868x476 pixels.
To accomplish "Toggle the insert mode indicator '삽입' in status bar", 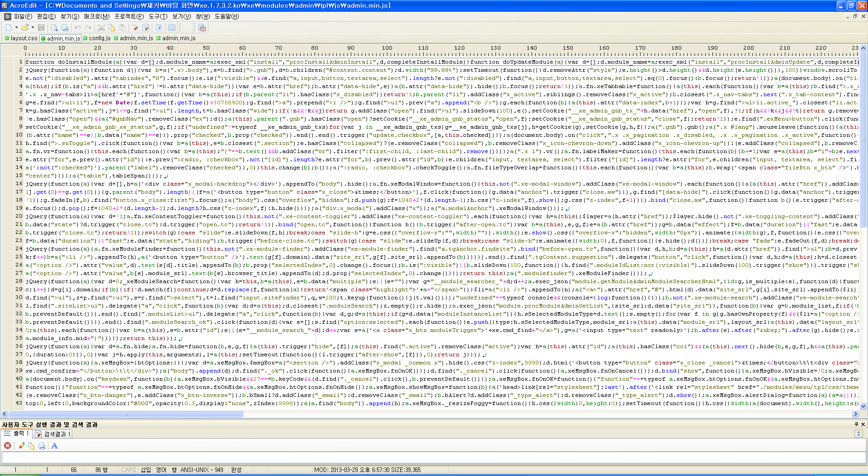I will coord(146,470).
